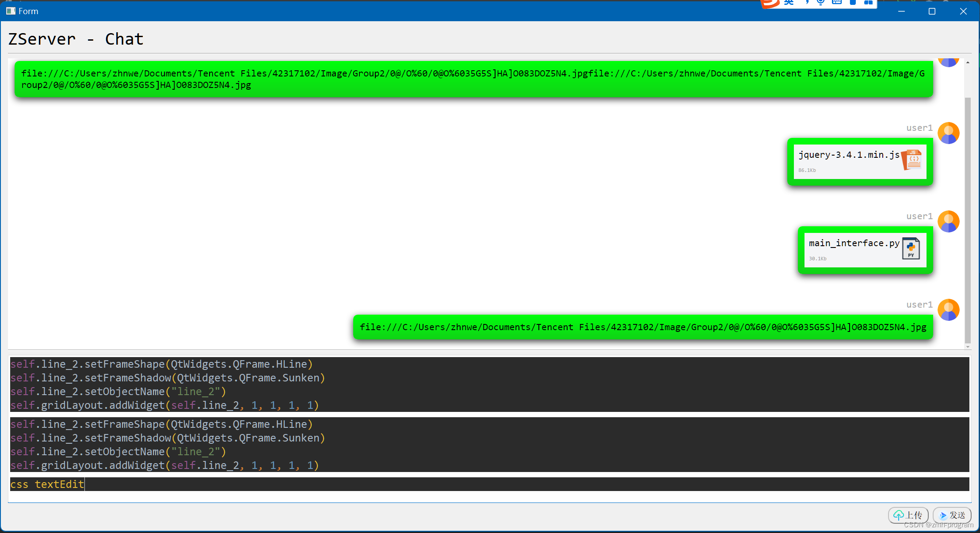Select the single-line file path bubble at bottom
This screenshot has height=533, width=980.
pyautogui.click(x=643, y=327)
